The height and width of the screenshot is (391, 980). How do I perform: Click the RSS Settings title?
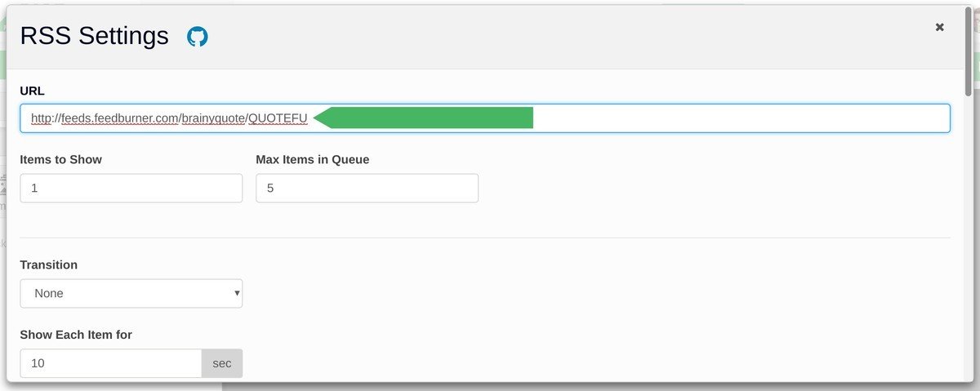(x=94, y=36)
